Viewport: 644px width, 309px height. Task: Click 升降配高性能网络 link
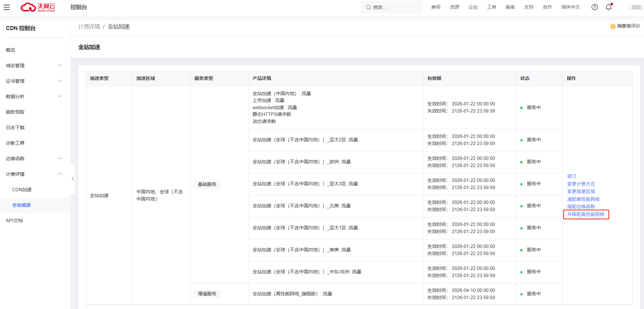click(x=585, y=214)
